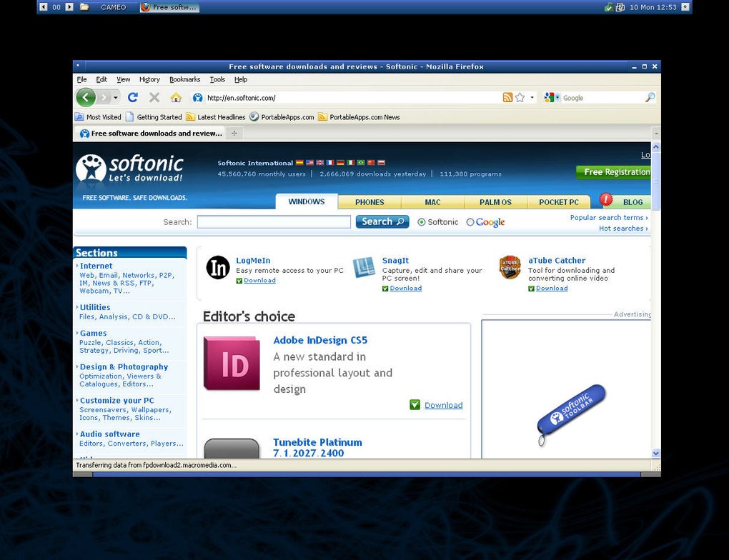Open the File menu

pyautogui.click(x=81, y=79)
